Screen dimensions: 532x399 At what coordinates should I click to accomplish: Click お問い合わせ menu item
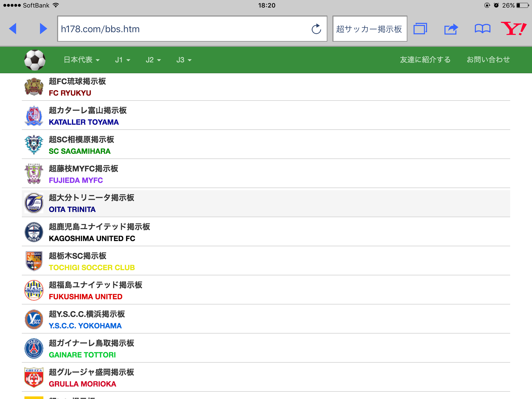488,60
